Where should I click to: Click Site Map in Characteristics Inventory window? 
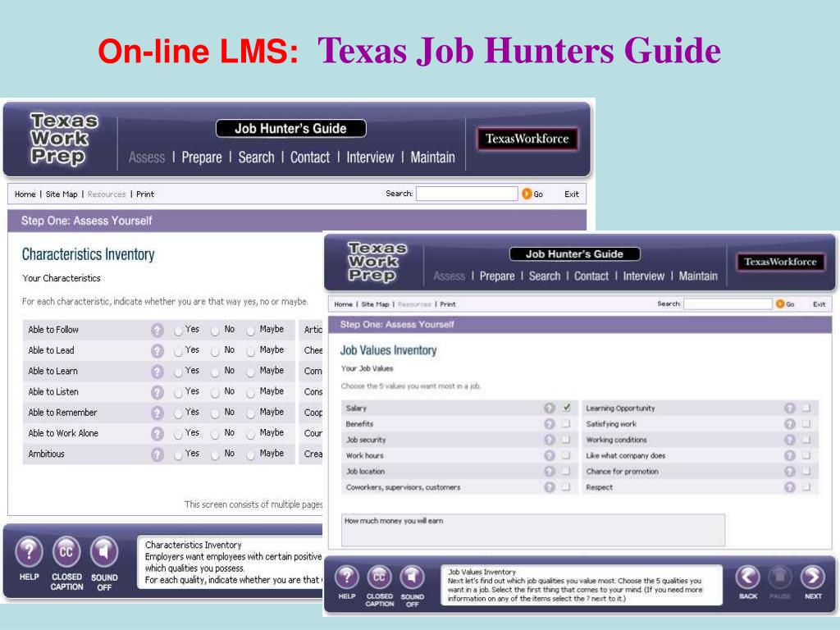coord(62,194)
